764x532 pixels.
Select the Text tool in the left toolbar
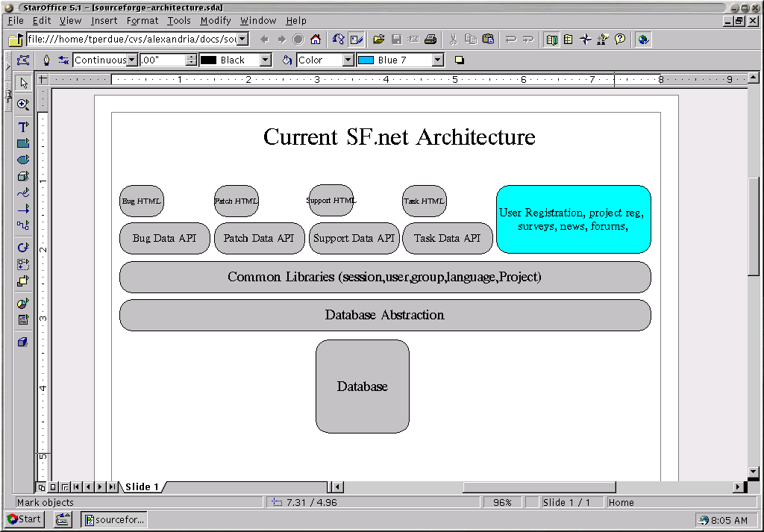click(23, 127)
